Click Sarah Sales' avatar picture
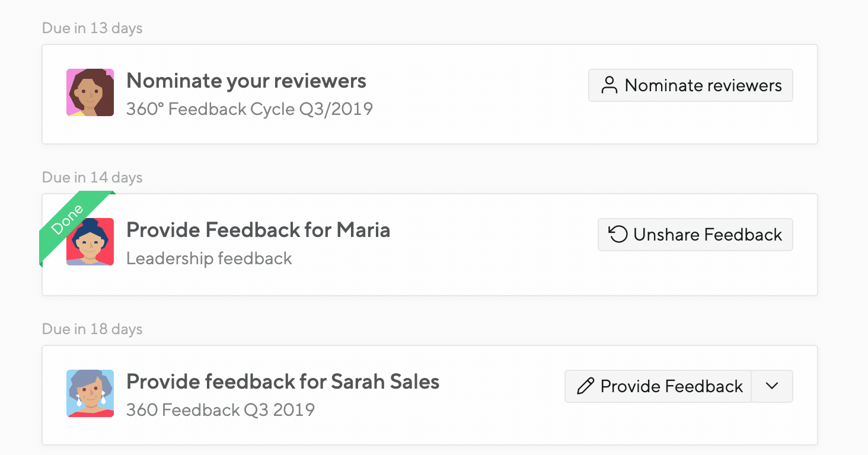The image size is (868, 455). (x=90, y=393)
